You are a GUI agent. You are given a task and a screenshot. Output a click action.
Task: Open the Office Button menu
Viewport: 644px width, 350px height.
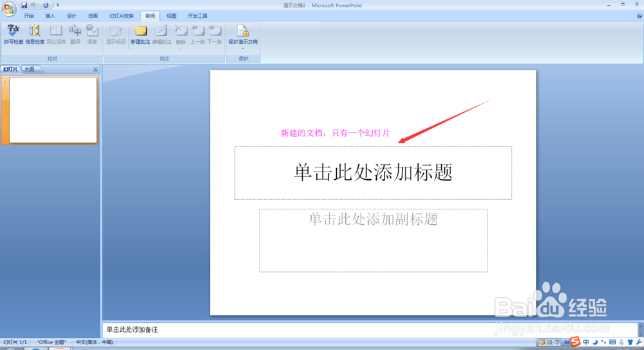pos(8,8)
